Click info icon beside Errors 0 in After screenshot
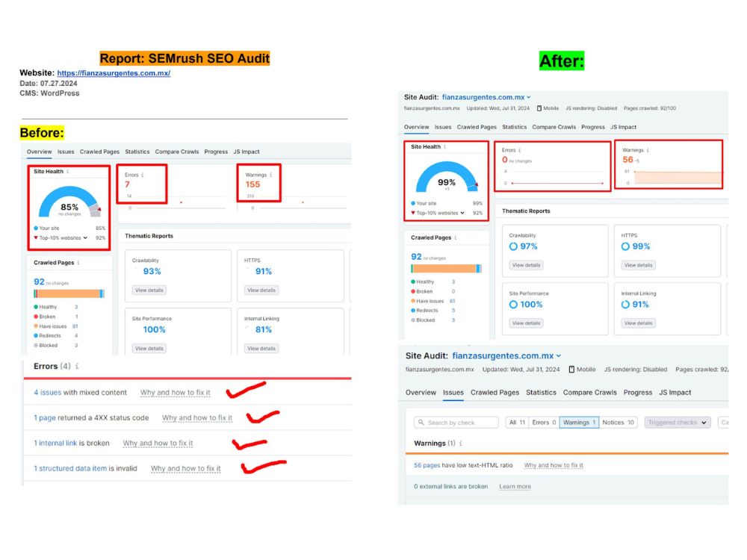The image size is (747, 560). click(520, 150)
